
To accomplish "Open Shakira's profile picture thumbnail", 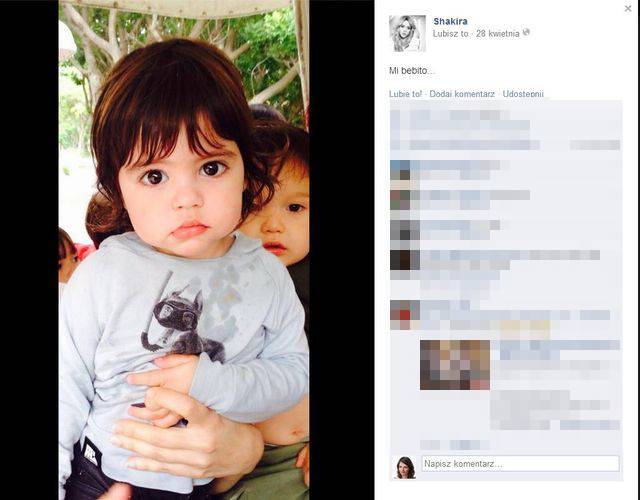I will click(407, 33).
